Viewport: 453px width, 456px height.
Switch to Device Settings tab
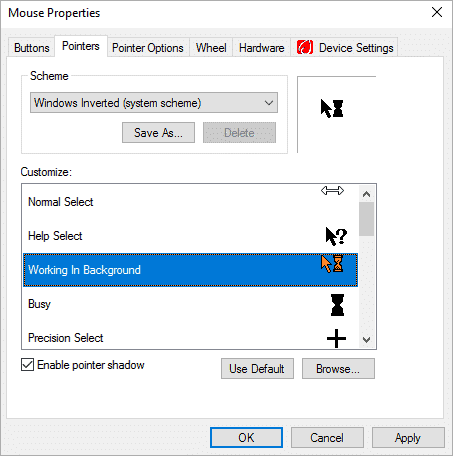coord(345,48)
